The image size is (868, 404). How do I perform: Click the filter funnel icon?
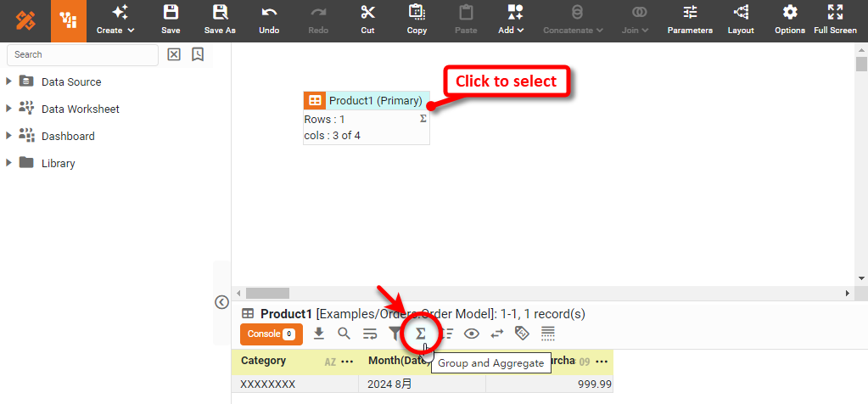tap(395, 334)
